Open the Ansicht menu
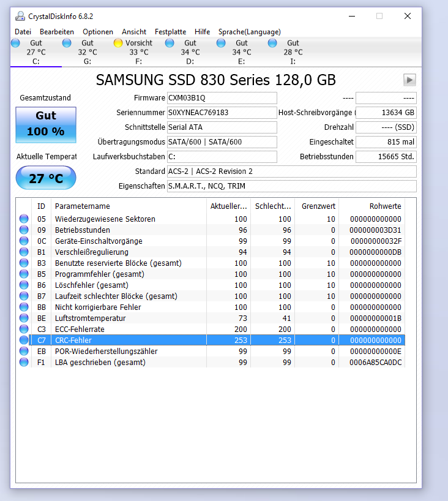 coord(134,32)
